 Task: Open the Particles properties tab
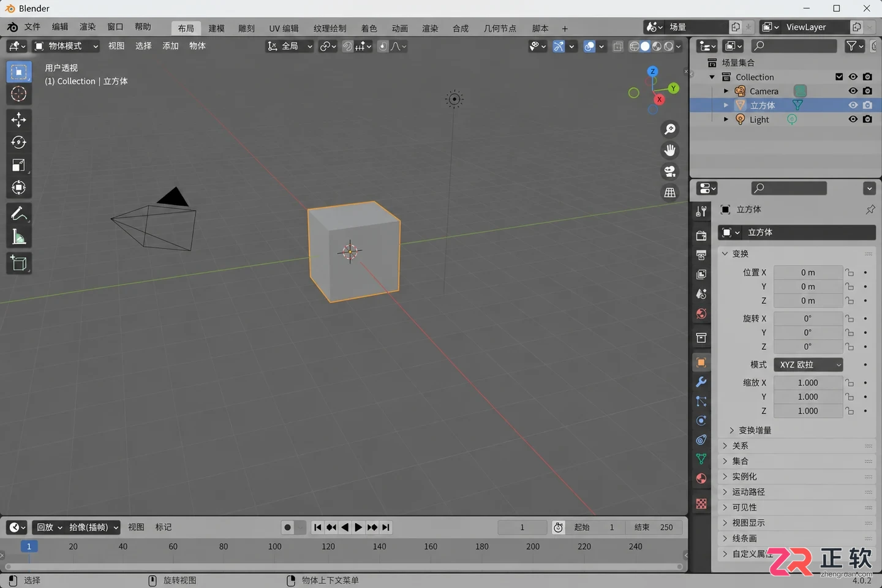[701, 401]
